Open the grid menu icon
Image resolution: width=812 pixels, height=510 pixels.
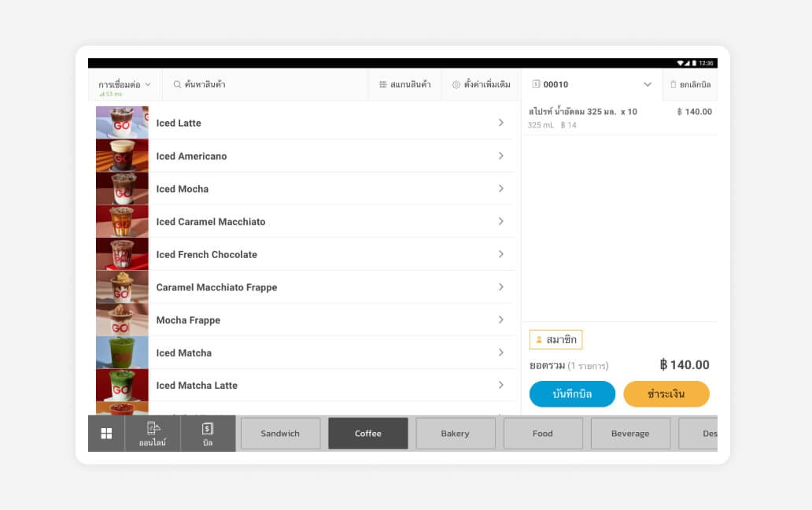106,434
